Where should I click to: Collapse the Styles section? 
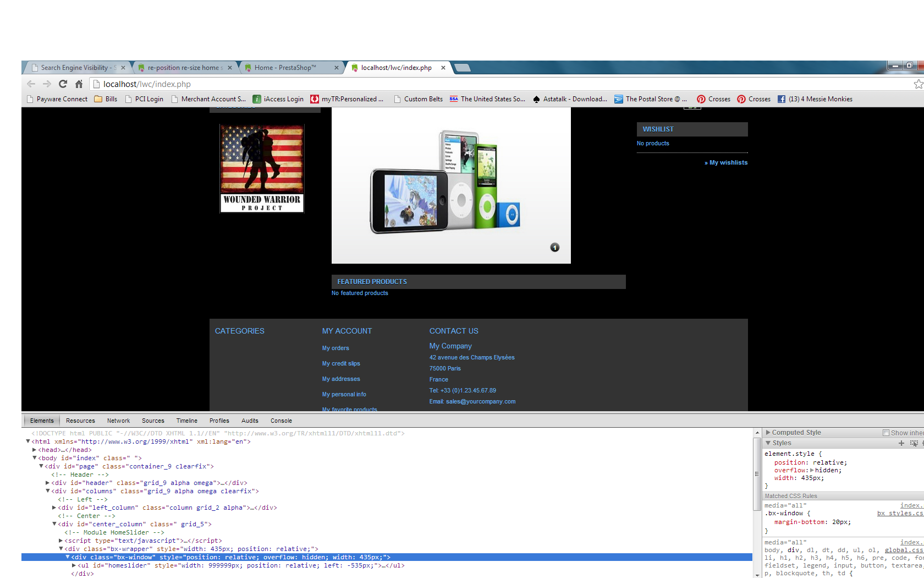(768, 443)
